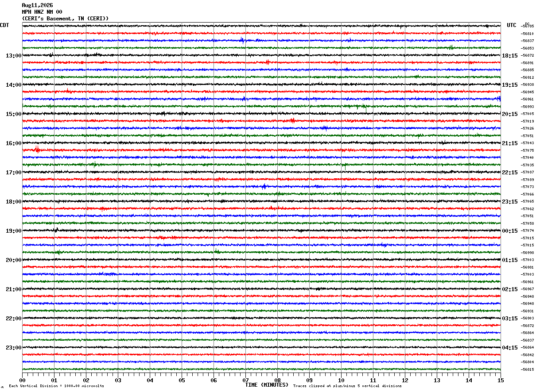Click the DC offset value -56912
Image resolution: width=536 pixels, height=392 pixels.
click(528, 77)
